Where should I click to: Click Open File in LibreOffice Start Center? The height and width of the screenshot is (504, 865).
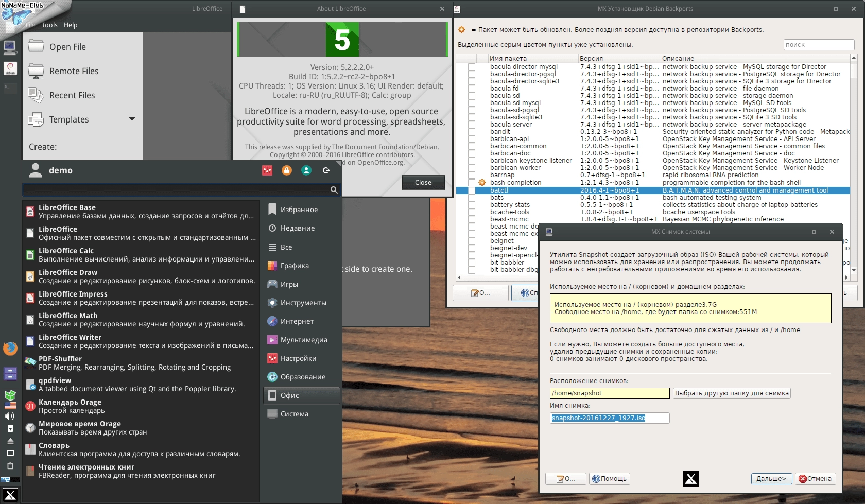pos(83,47)
